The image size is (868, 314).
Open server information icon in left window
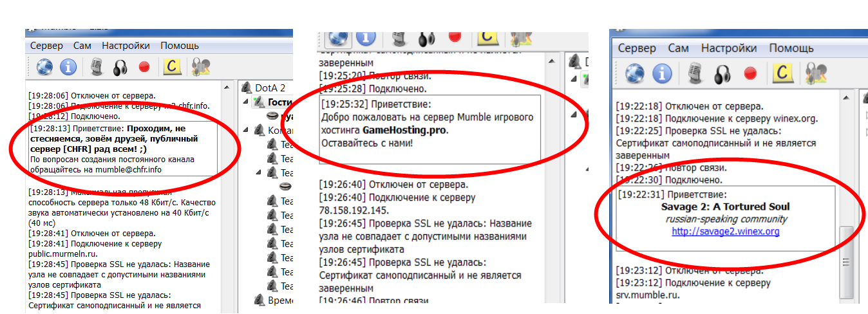(68, 67)
